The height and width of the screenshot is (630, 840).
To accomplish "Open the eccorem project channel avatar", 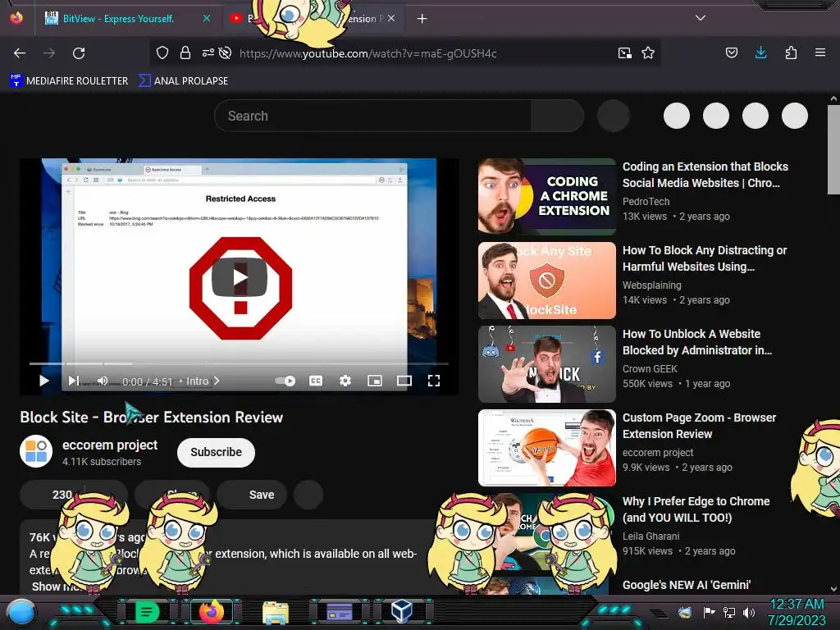I will coord(36,451).
